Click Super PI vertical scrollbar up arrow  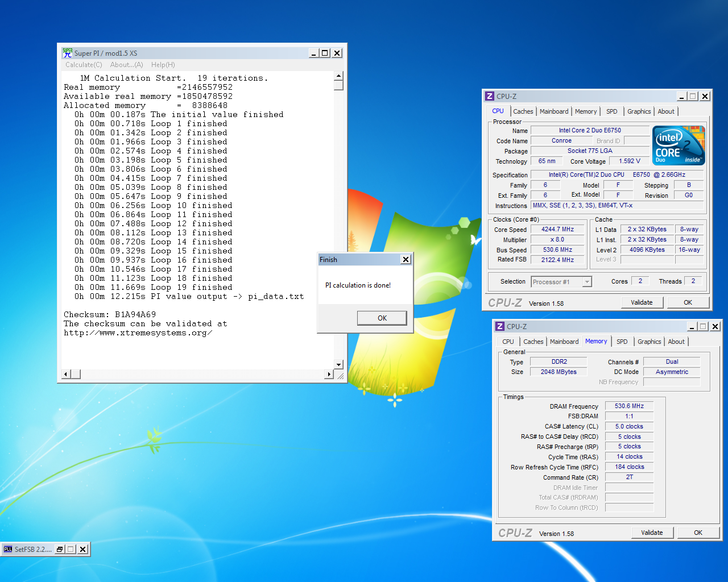(x=338, y=76)
